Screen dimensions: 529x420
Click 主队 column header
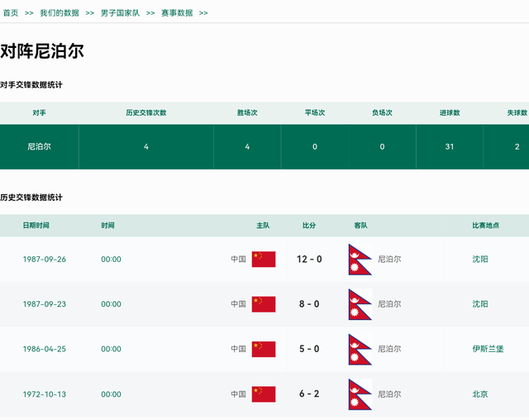click(263, 226)
